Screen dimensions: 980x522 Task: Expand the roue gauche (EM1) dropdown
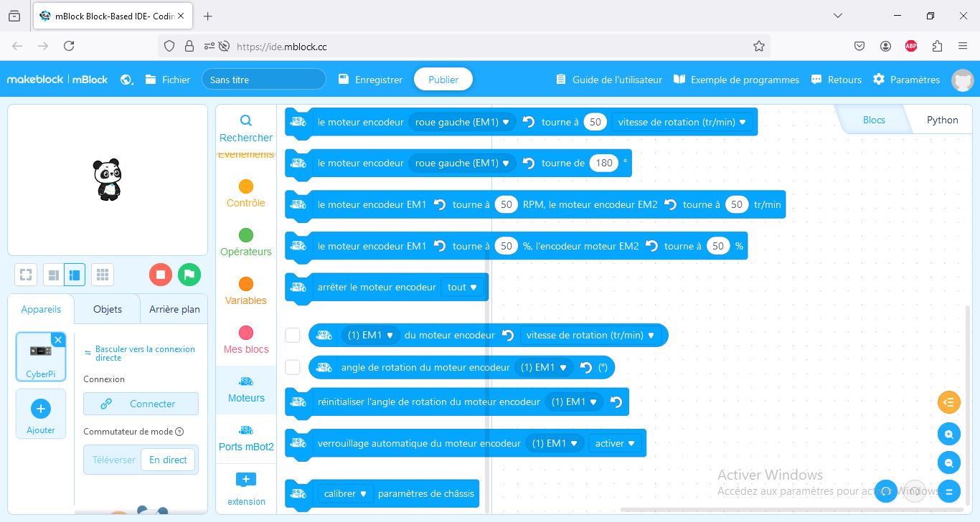click(x=462, y=122)
